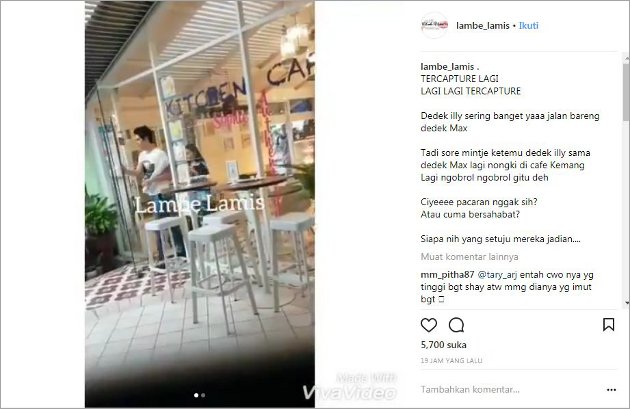Image resolution: width=630 pixels, height=409 pixels.
Task: Select the first carousel slide dot
Action: (x=196, y=395)
